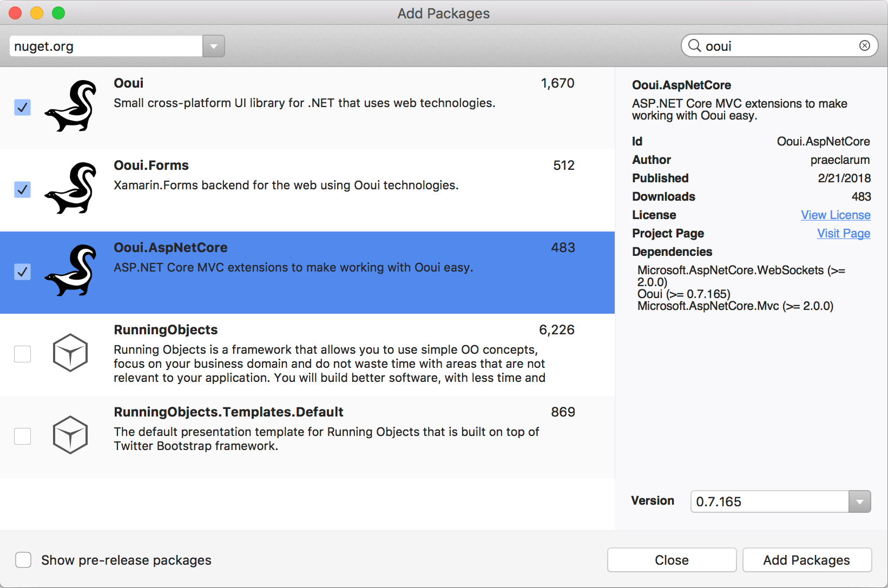Select the Ooui.AspNetCore package title

[x=170, y=247]
